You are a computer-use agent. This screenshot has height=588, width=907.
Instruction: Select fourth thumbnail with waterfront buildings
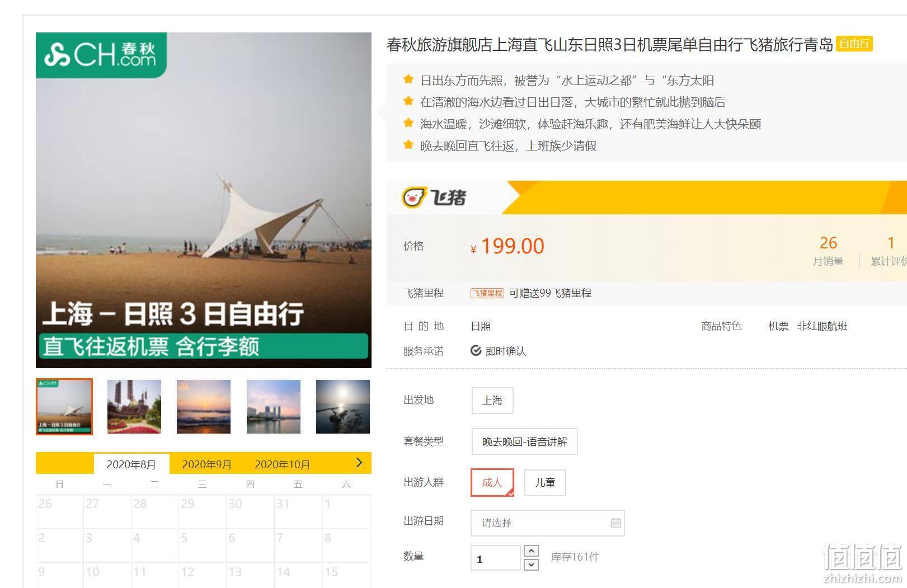click(274, 407)
